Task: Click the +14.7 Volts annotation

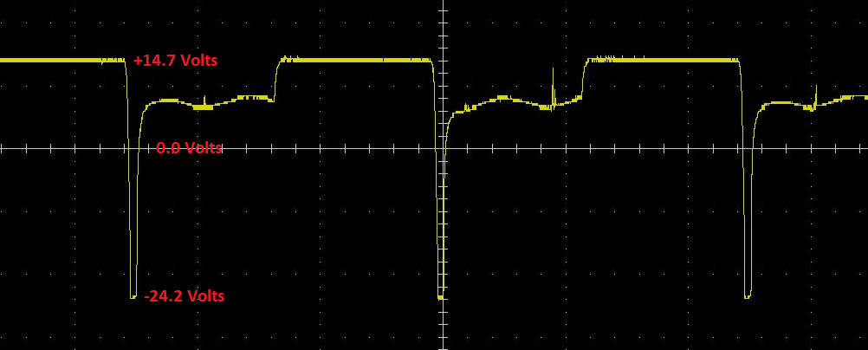Action: [176, 61]
